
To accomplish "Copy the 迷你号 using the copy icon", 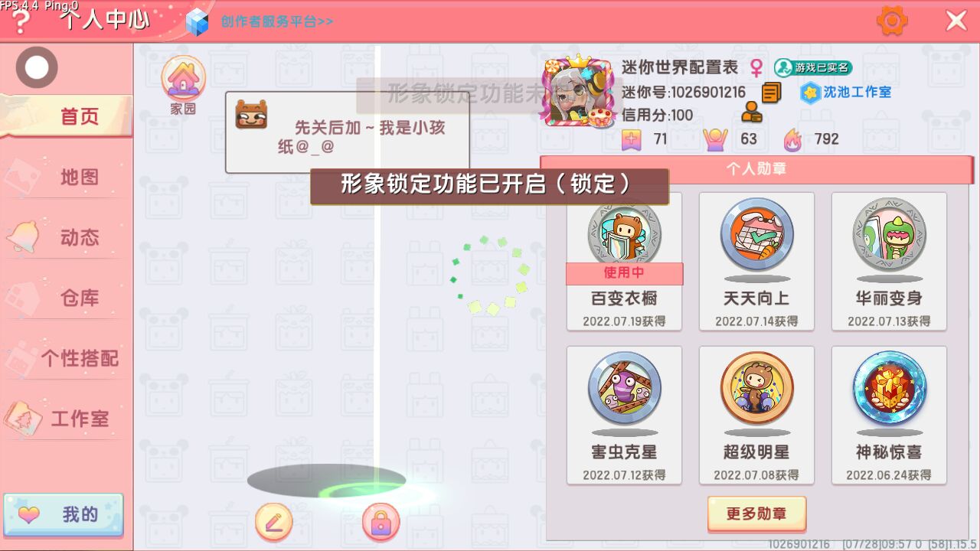I will tap(771, 93).
